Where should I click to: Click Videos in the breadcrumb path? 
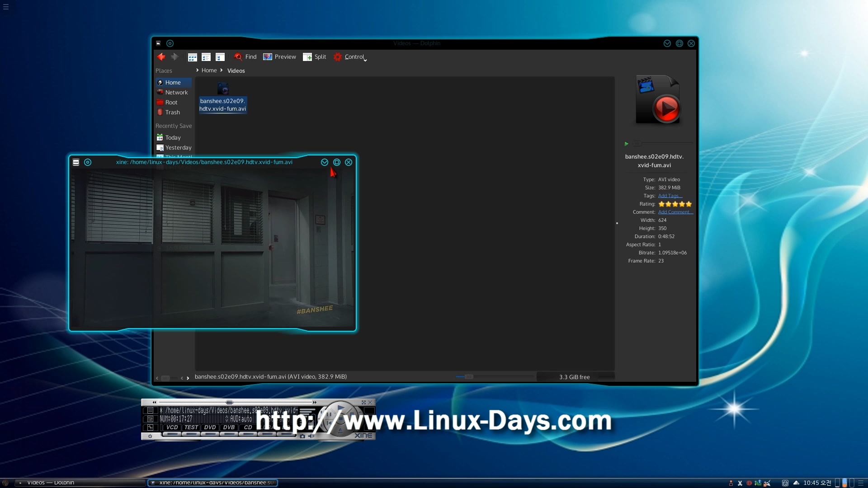236,71
